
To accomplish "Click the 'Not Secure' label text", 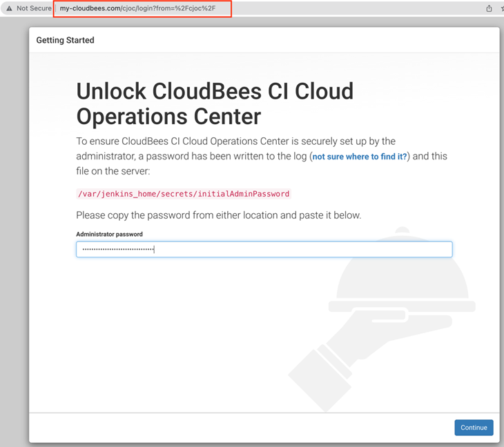I will coord(34,8).
